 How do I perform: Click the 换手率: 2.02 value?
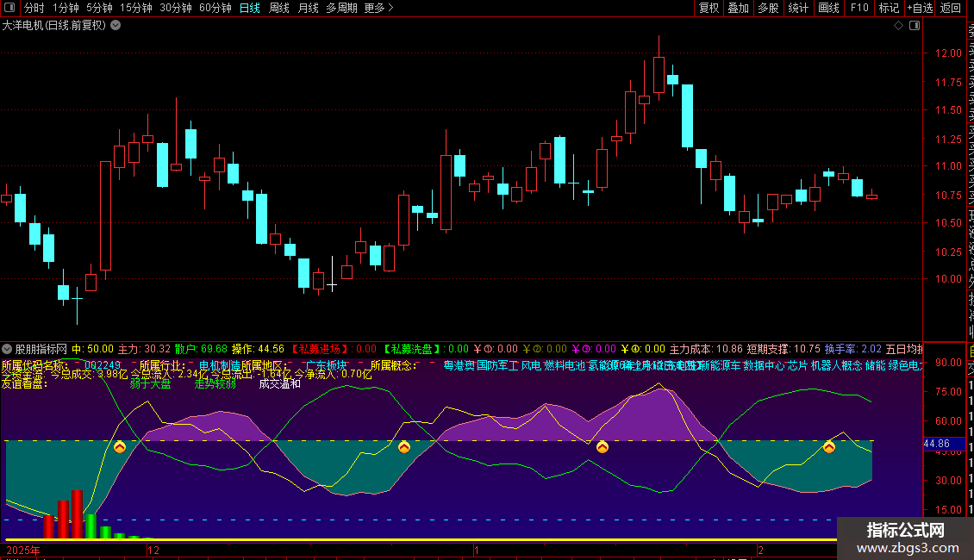(x=852, y=349)
